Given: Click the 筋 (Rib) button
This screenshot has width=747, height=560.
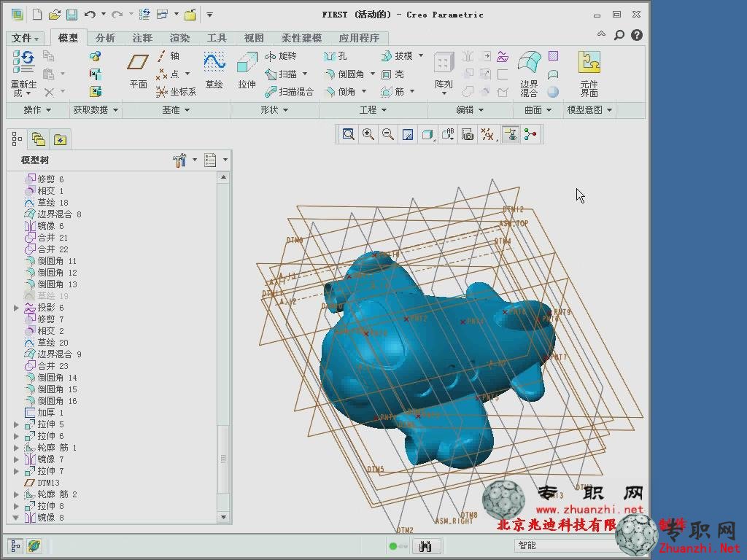Looking at the screenshot, I should tap(392, 91).
